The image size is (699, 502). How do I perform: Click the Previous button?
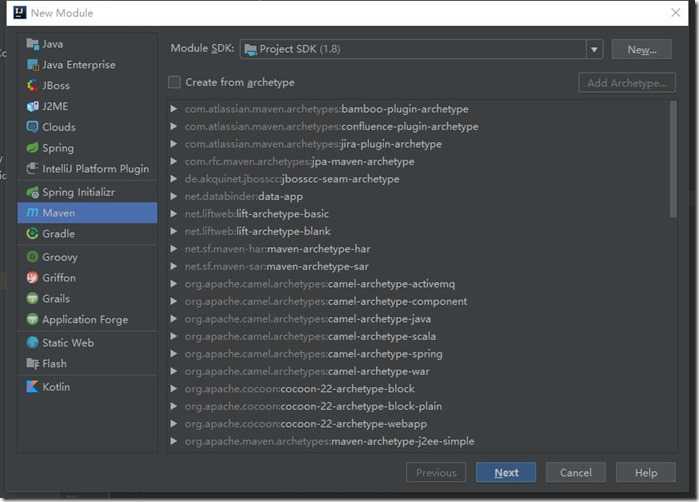point(436,473)
